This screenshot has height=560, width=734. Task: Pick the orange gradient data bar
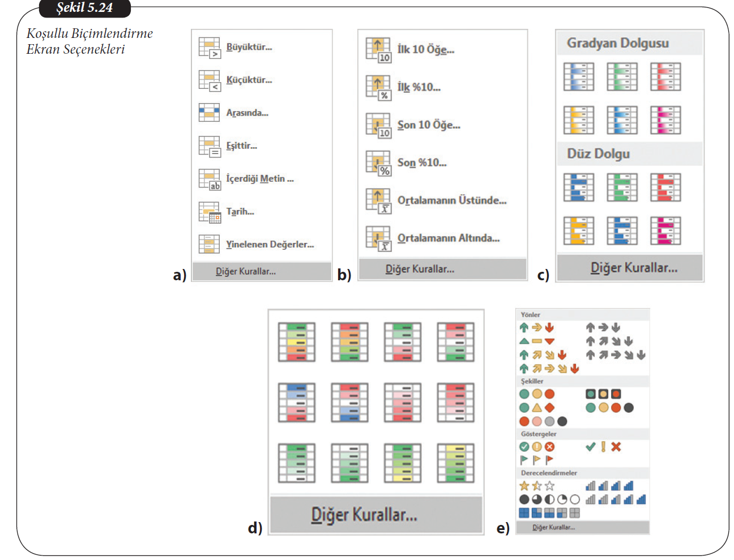(x=578, y=120)
